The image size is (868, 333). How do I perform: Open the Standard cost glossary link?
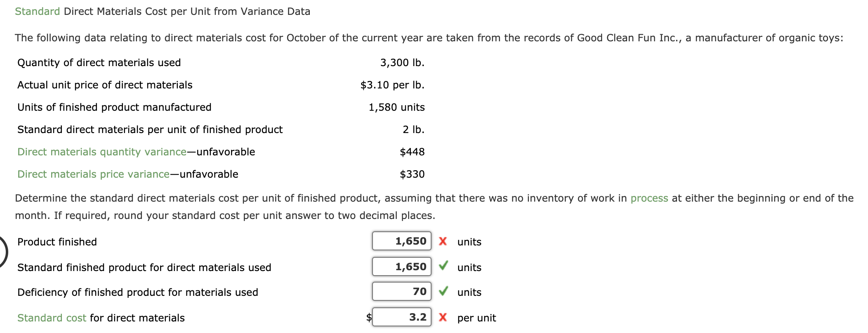[52, 318]
